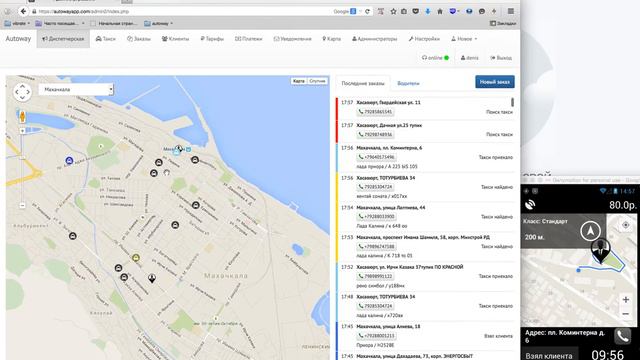Click the Autoway brand logo
This screenshot has height=360, width=640.
pos(18,39)
